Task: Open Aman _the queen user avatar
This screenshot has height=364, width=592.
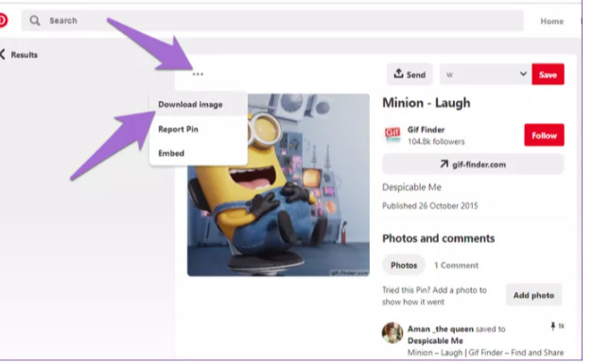Action: [392, 333]
